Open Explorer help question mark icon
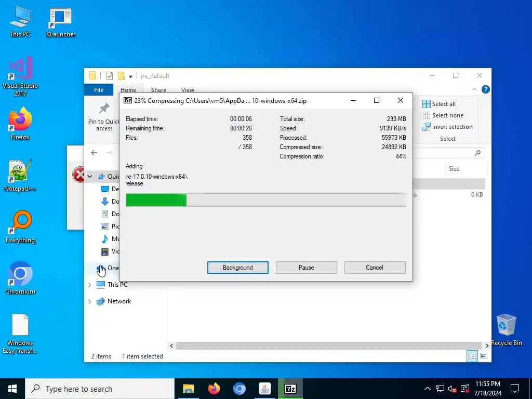The image size is (532, 399). (x=486, y=89)
